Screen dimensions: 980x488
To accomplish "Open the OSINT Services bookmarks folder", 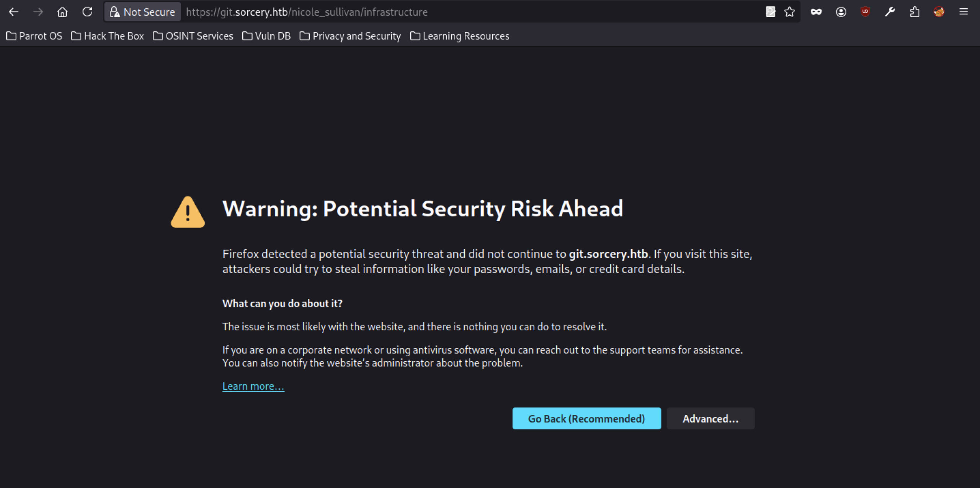I will pos(193,36).
